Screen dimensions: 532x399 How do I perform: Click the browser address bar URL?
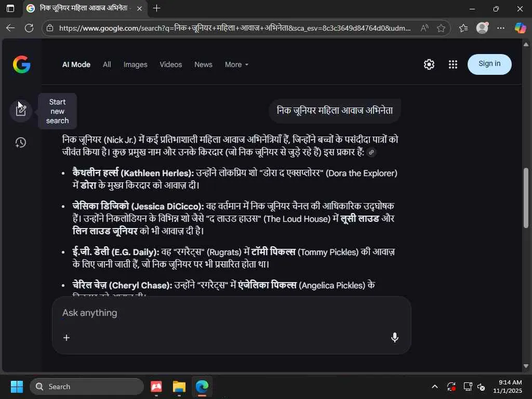235,28
